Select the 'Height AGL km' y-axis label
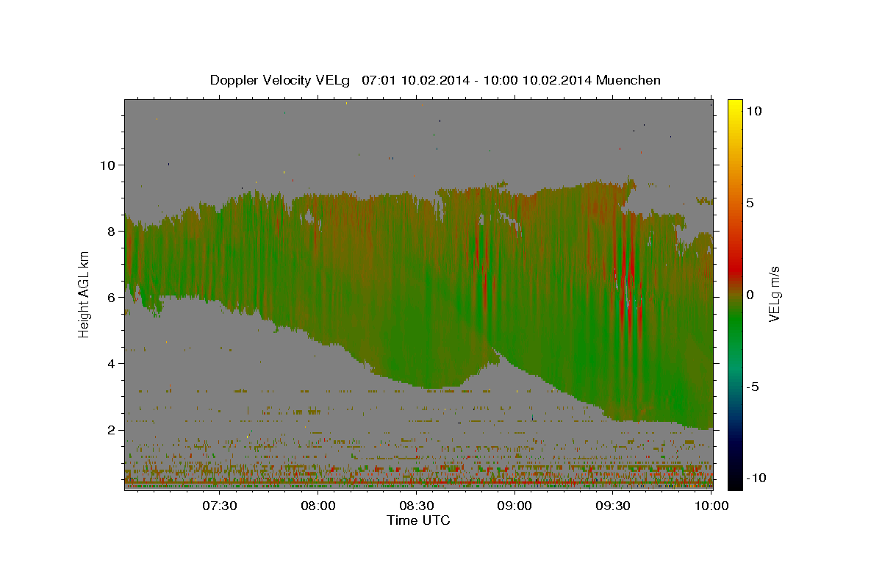Screen dimensions: 882x588 pyautogui.click(x=85, y=294)
